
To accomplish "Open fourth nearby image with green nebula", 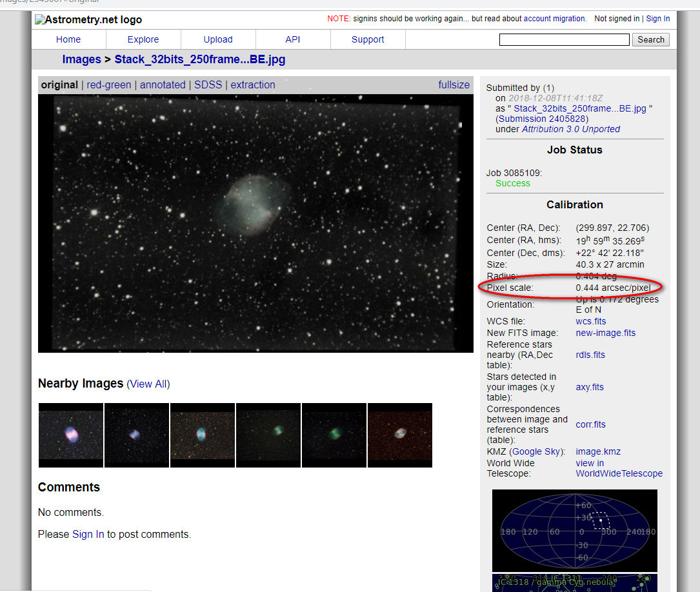I will [268, 435].
